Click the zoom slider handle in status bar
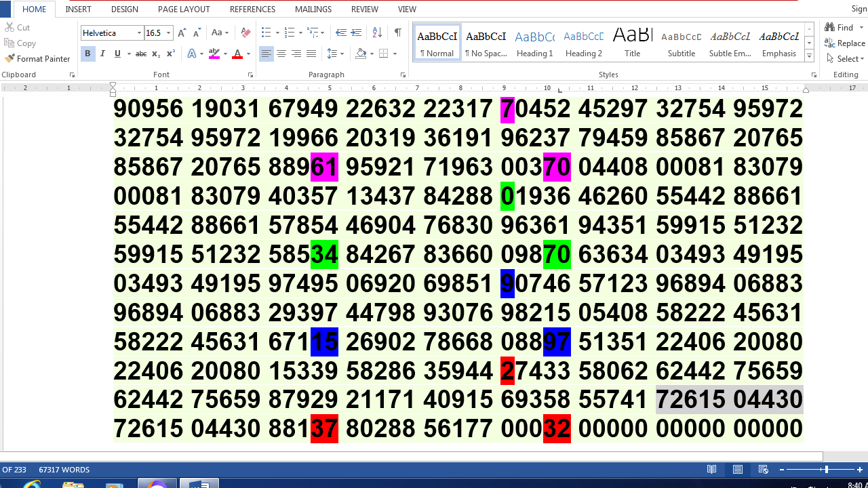Viewport: 868px width, 488px height. coord(826,470)
